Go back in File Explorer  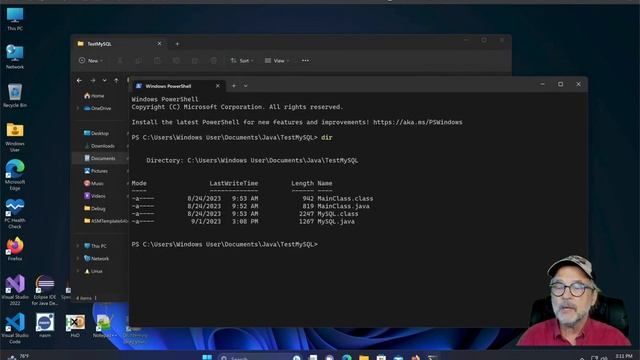[80, 80]
